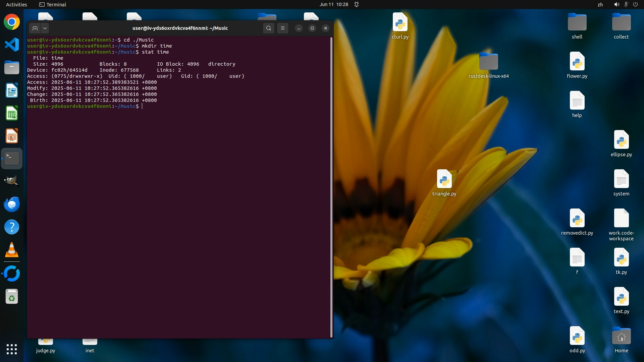The image size is (644, 362).
Task: Expand the new tab dropdown arrow
Action: (45, 28)
